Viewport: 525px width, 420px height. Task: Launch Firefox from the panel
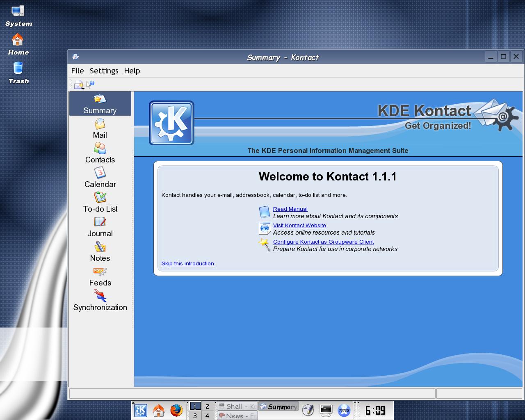[x=176, y=410]
